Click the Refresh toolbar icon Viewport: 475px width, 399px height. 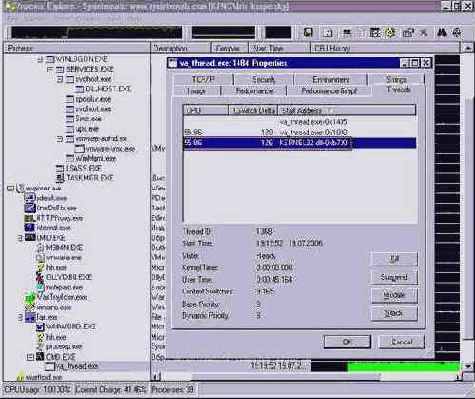click(x=328, y=33)
